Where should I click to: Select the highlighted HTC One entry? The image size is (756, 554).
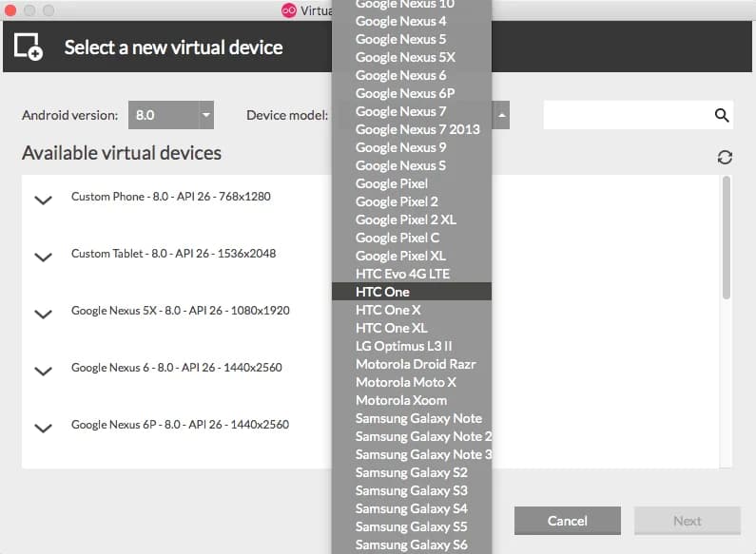412,292
